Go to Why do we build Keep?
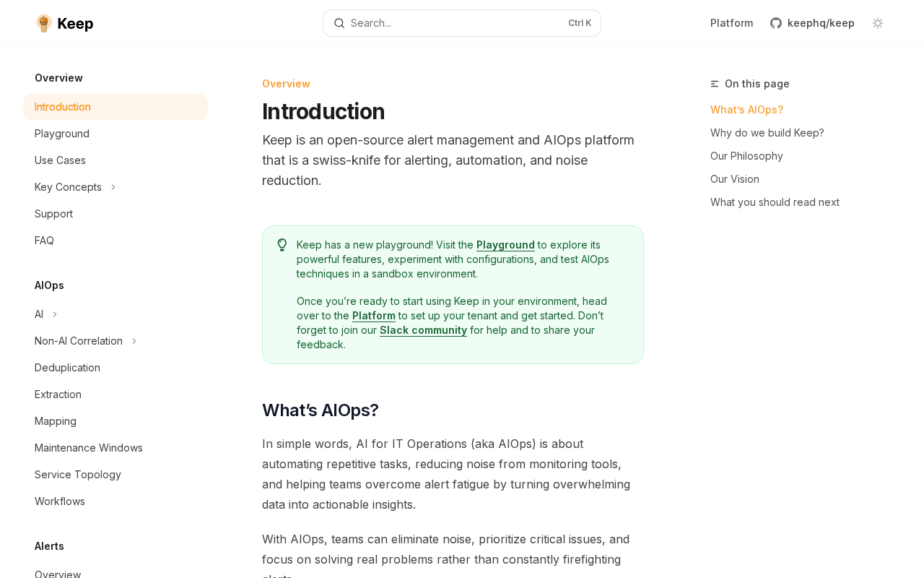Image resolution: width=924 pixels, height=578 pixels. [767, 133]
